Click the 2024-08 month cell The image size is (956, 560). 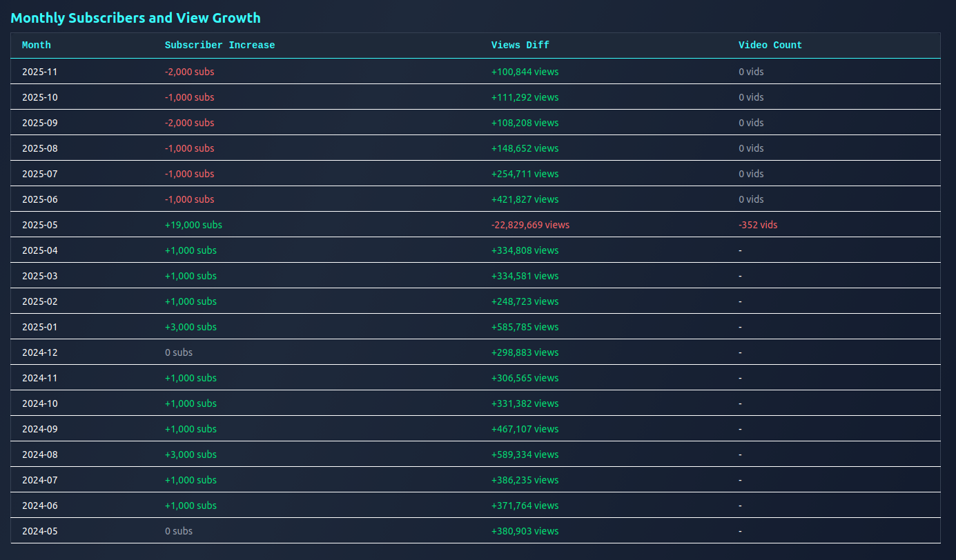click(40, 454)
